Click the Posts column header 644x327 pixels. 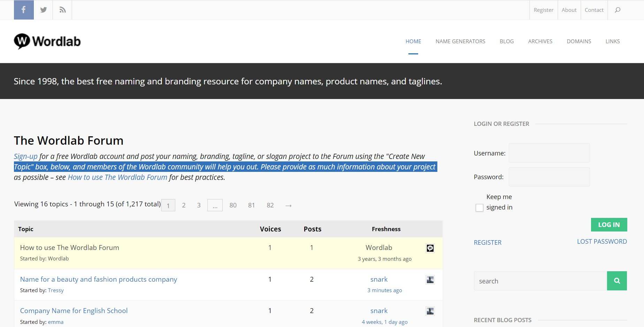(313, 229)
